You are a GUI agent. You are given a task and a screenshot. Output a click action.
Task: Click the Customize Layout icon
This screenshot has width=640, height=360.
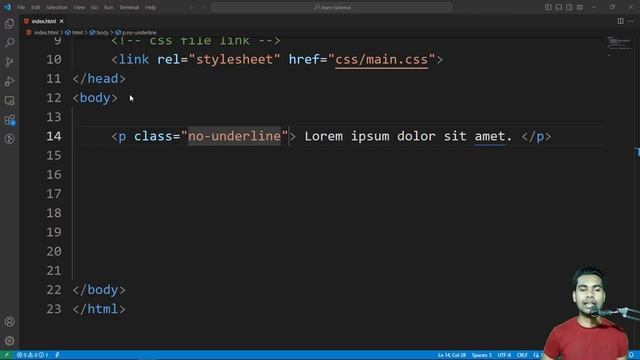pyautogui.click(x=580, y=7)
